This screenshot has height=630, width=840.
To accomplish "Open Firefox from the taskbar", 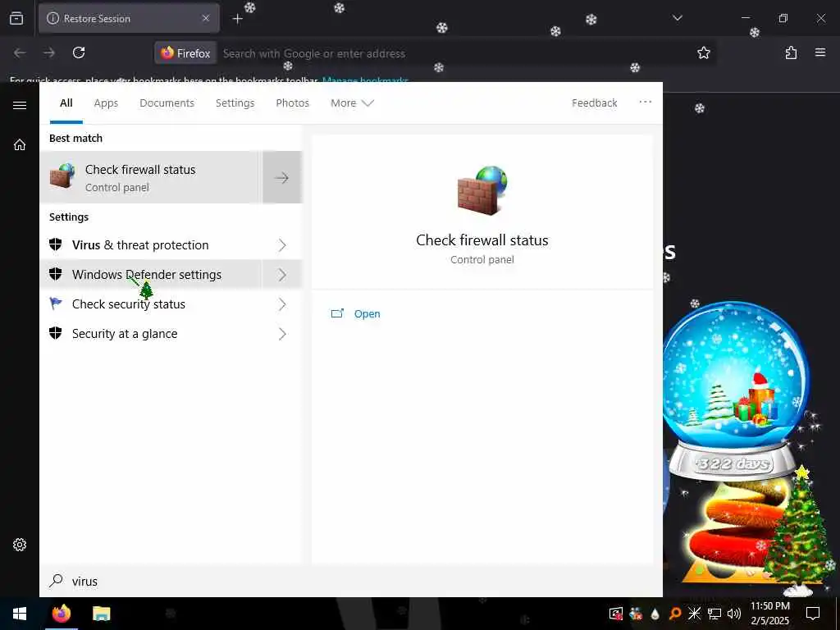I will (61, 614).
